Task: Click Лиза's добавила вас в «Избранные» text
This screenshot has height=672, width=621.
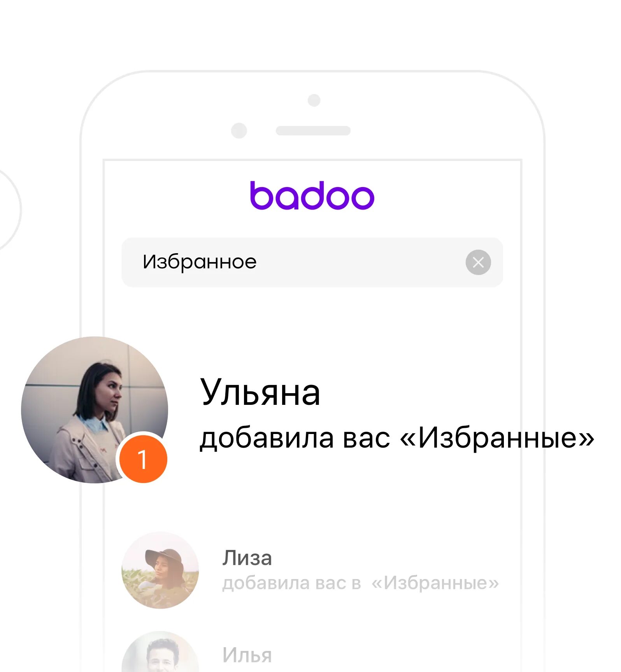Action: tap(361, 583)
